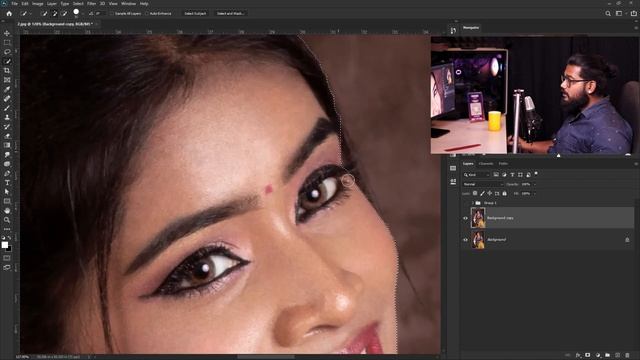
Task: Open the File menu
Action: (14, 4)
